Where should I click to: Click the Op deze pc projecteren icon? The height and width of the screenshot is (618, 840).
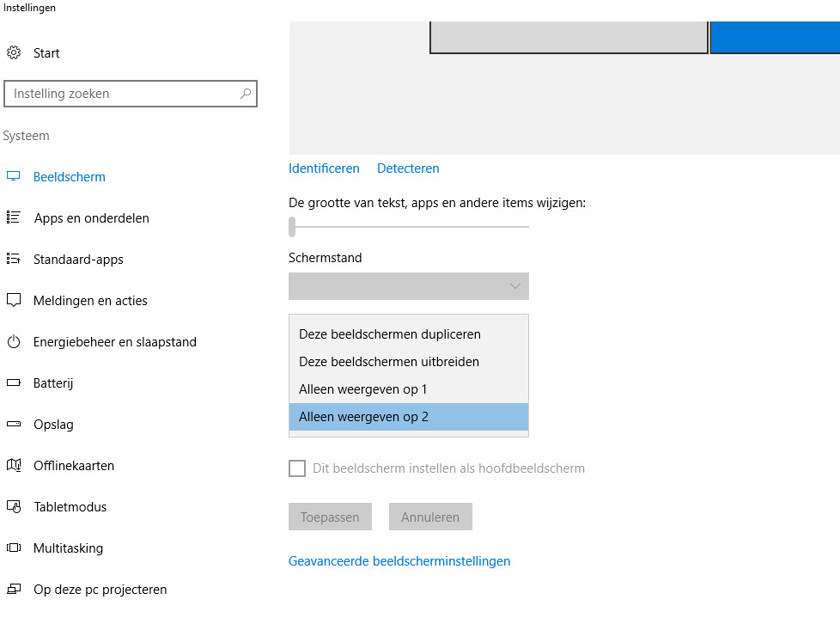pos(14,589)
